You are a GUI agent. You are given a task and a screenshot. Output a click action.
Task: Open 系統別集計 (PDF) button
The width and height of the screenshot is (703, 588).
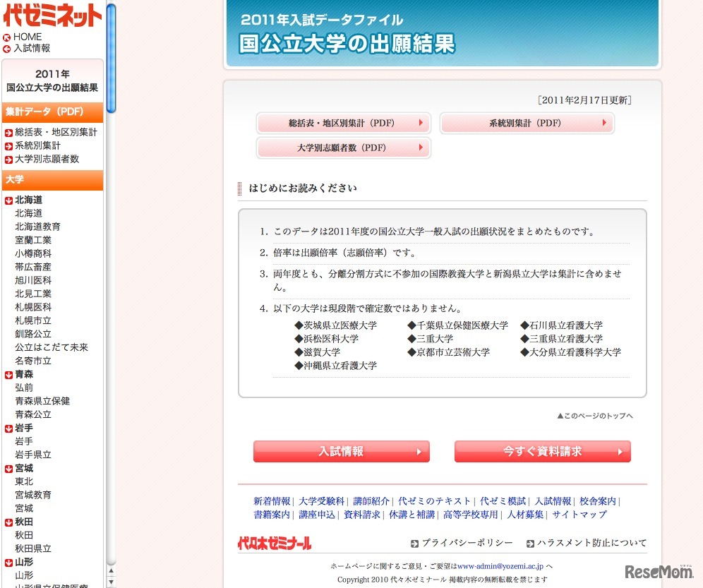click(527, 123)
